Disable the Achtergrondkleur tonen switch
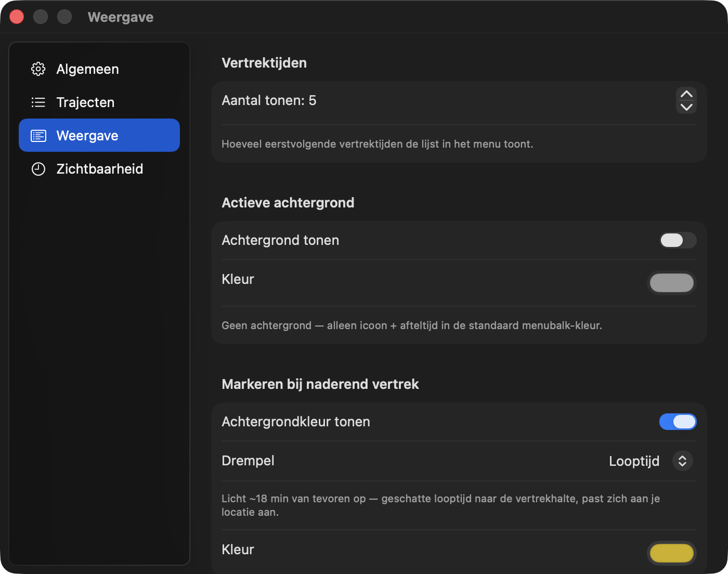 (678, 422)
